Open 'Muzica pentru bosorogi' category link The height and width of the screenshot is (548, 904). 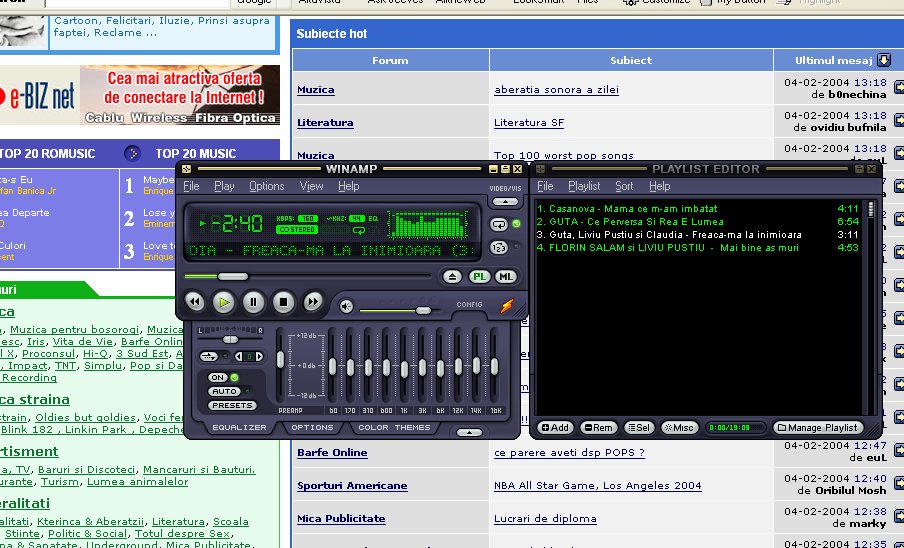pos(75,330)
